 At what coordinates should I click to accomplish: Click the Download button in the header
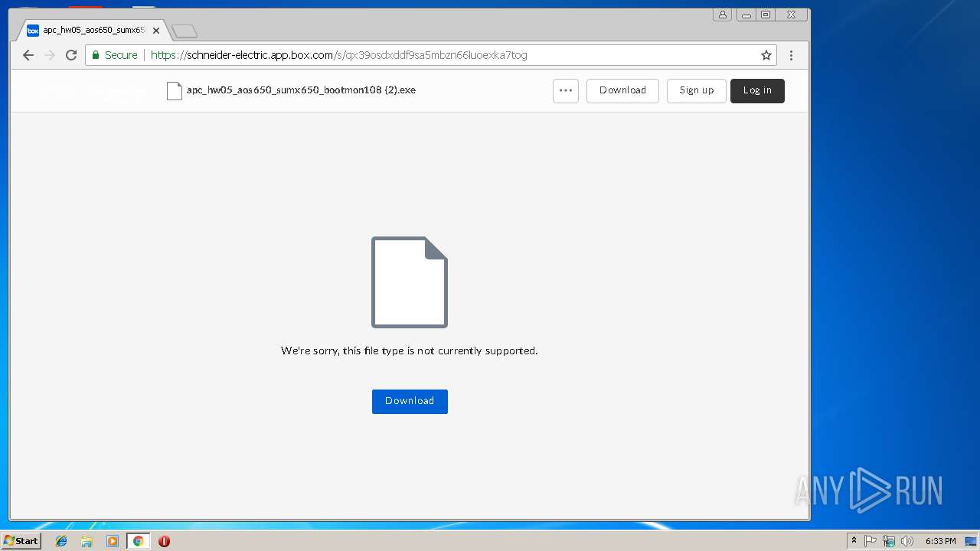(x=622, y=90)
